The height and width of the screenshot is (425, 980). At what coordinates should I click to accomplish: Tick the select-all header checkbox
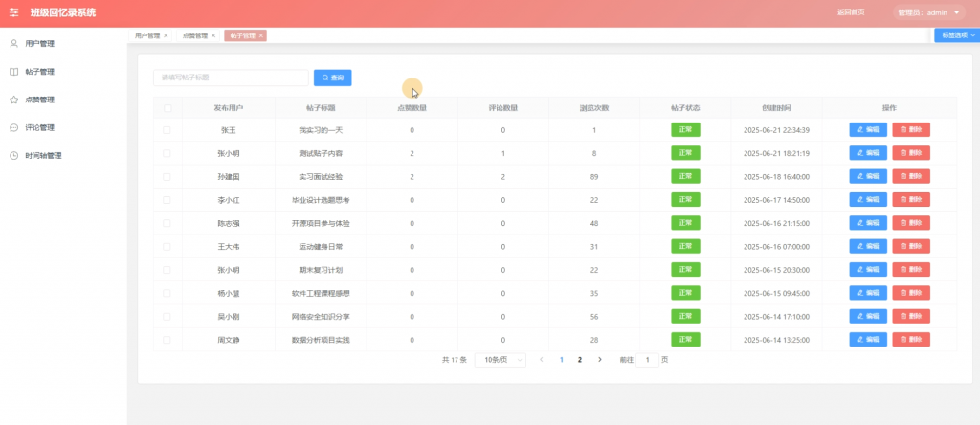pos(167,108)
